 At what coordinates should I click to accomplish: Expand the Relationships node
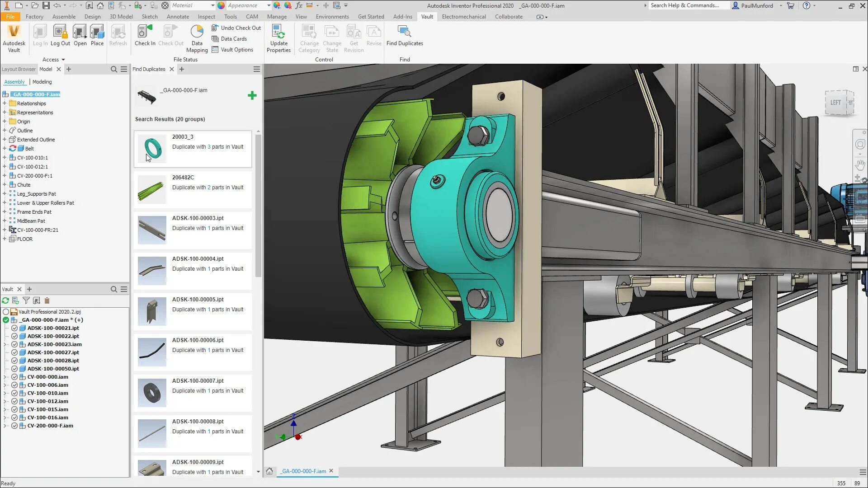[5, 103]
